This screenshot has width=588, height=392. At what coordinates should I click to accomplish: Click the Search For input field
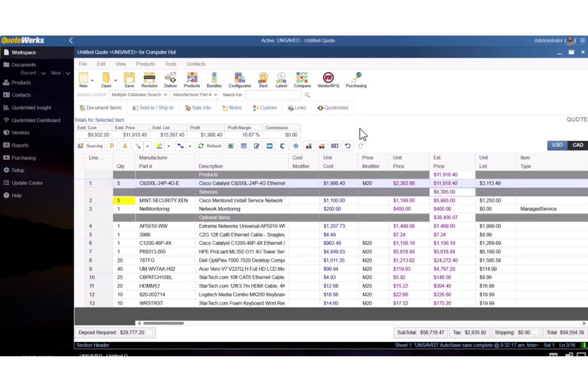coord(273,95)
